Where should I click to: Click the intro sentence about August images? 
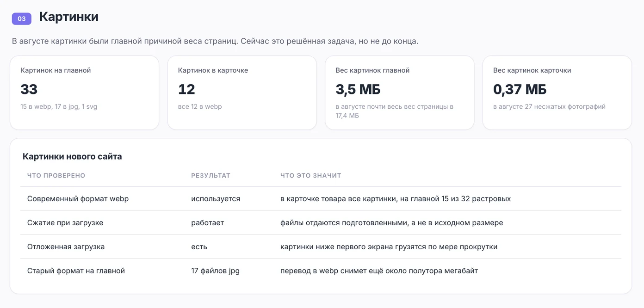[x=215, y=41]
